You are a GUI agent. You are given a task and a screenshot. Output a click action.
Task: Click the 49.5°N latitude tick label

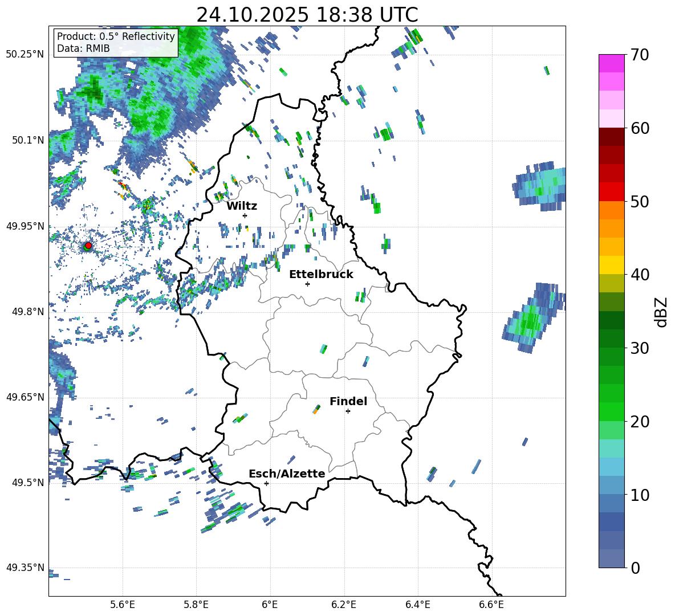[27, 483]
